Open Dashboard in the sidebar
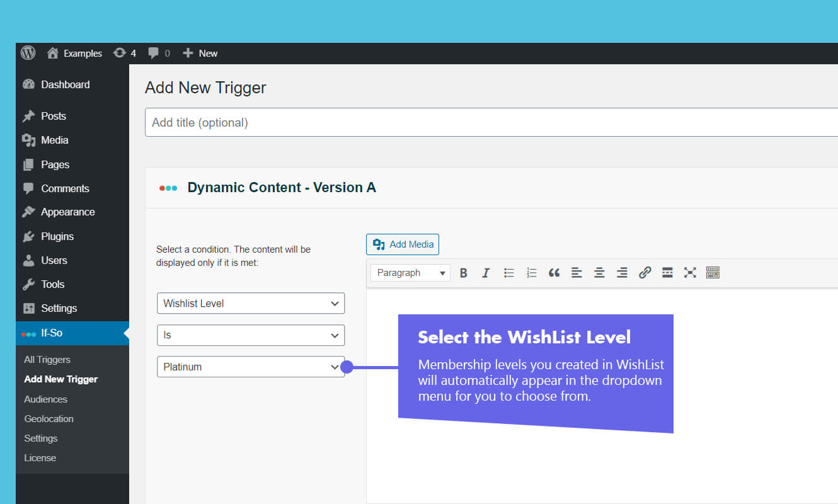Image resolution: width=838 pixels, height=504 pixels. pyautogui.click(x=72, y=84)
